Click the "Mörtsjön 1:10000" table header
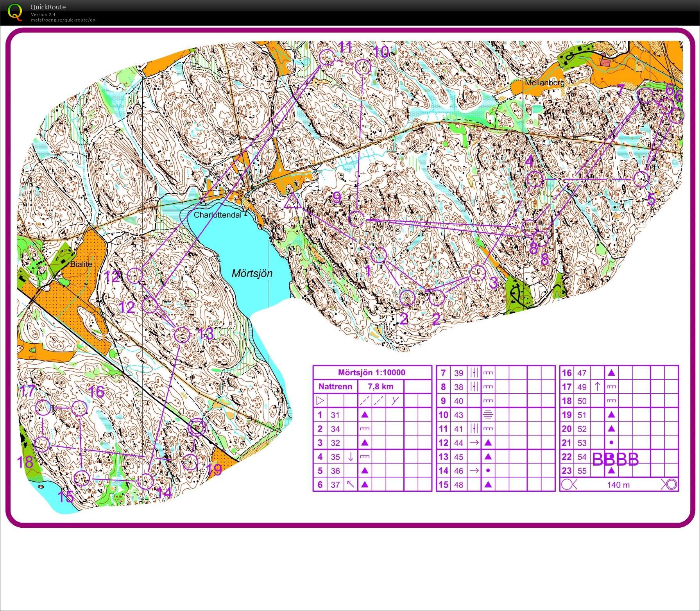The image size is (700, 611). [x=372, y=373]
